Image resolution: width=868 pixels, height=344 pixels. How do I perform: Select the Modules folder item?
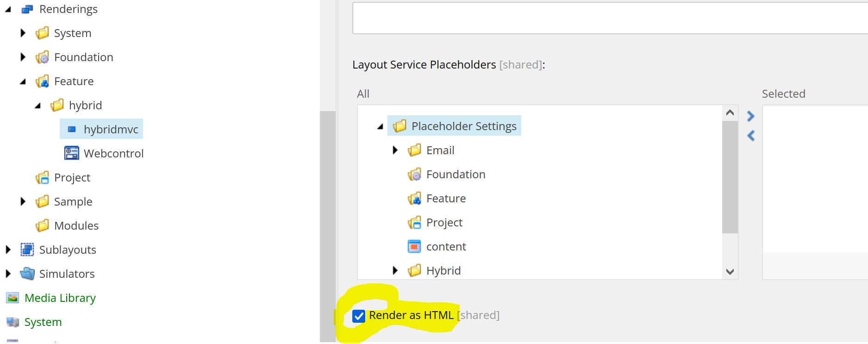(76, 225)
